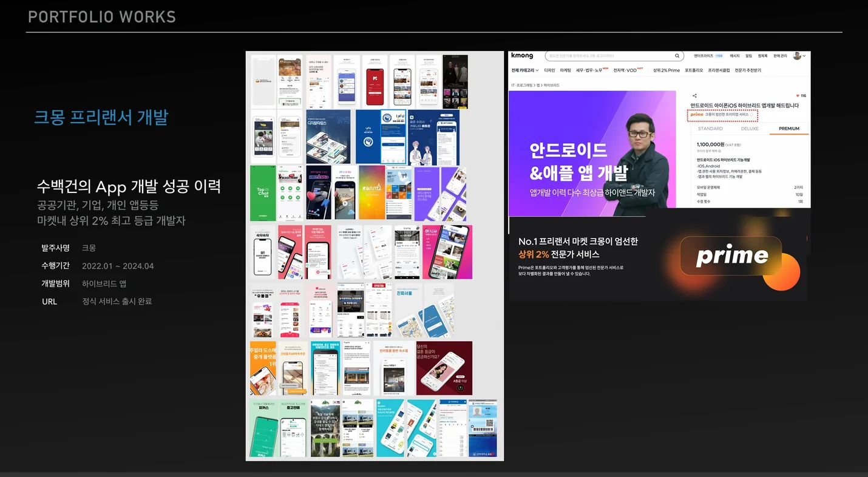
Task: Click the 하이브리드 앱 scope value
Action: [104, 283]
